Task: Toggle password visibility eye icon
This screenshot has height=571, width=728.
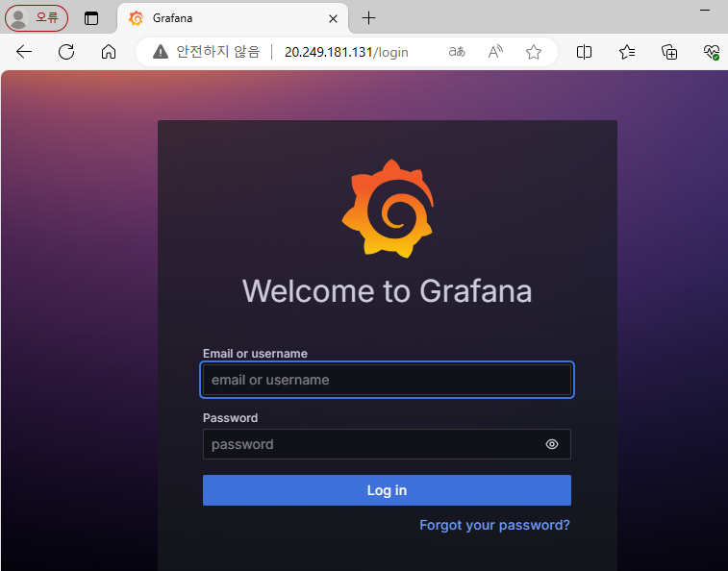Action: coord(552,444)
